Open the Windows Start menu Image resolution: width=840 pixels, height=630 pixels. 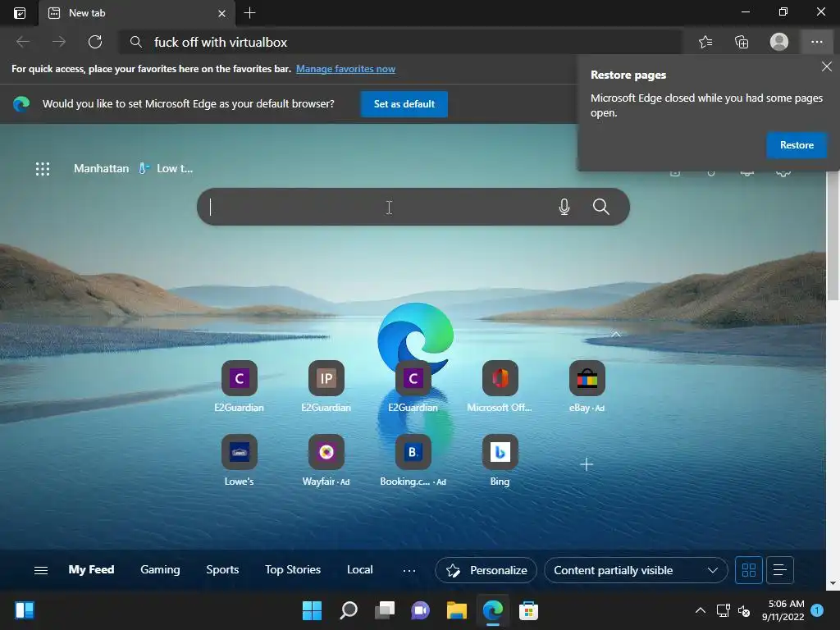pos(312,610)
